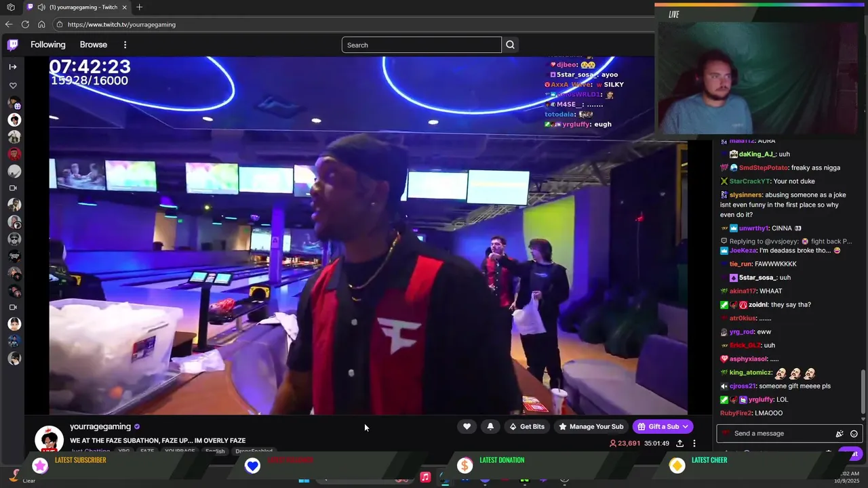The image size is (868, 488).
Task: Open the Twitch home logo
Action: [x=13, y=45]
